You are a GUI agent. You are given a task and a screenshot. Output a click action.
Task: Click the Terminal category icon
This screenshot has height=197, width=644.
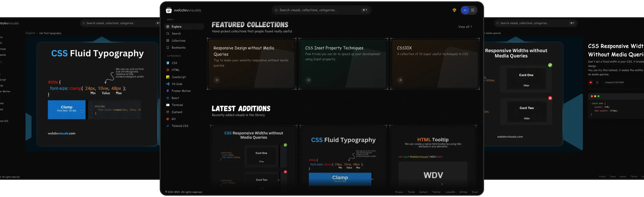point(168,105)
